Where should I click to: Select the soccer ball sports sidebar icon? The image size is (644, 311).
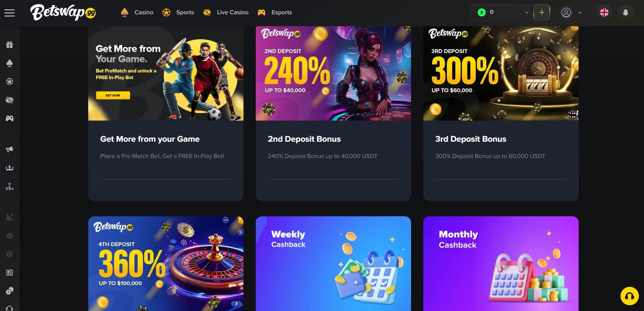pos(10,81)
